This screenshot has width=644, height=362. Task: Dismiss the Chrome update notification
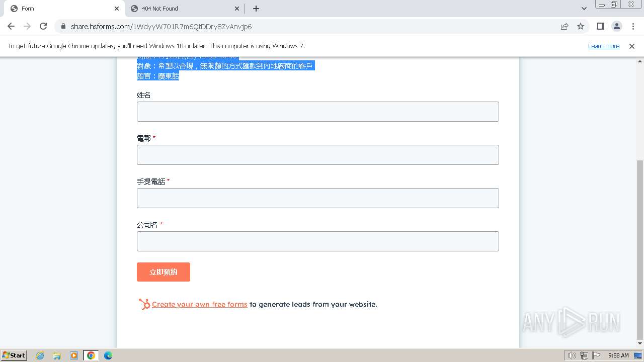[632, 46]
